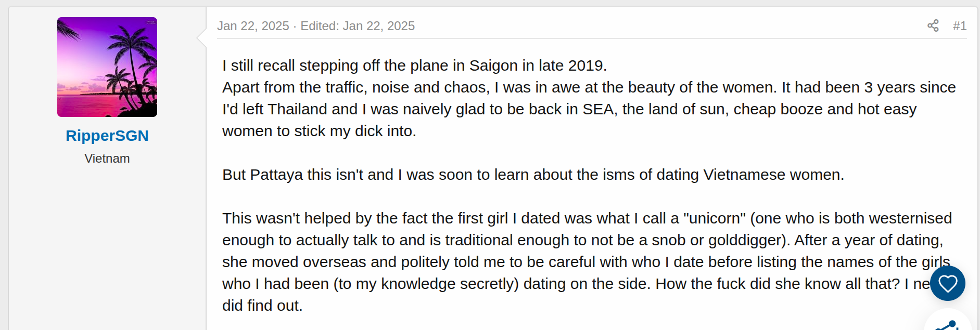Click the Jan 22, 2025 post date
The image size is (980, 330).
[x=253, y=26]
